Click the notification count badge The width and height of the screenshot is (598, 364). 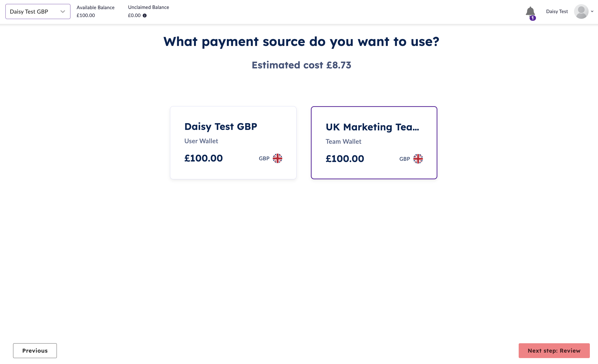(x=533, y=18)
